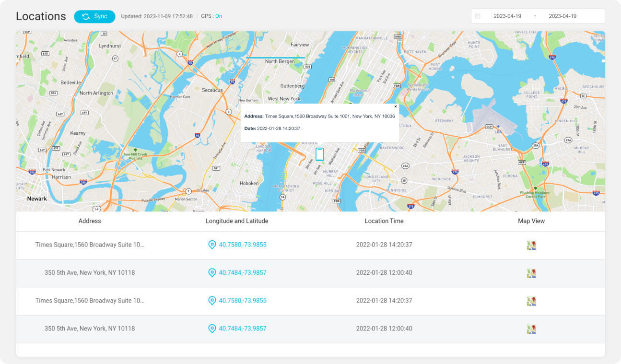The image size is (621, 364).
Task: Click the last 40.7580,-73.9855 coordinates link
Action: point(243,301)
